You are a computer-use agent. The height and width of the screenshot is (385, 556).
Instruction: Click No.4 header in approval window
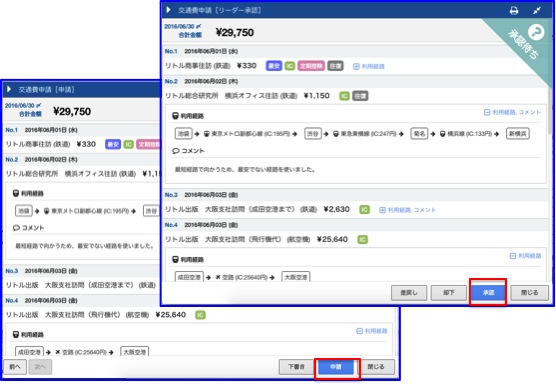tap(356, 225)
